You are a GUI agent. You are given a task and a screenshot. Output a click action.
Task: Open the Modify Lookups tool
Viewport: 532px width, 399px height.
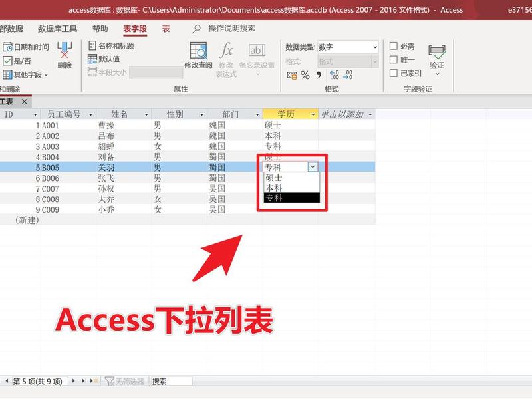click(x=198, y=55)
